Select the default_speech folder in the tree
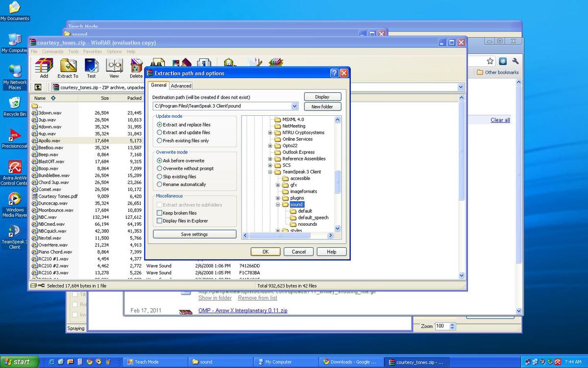 coord(313,217)
